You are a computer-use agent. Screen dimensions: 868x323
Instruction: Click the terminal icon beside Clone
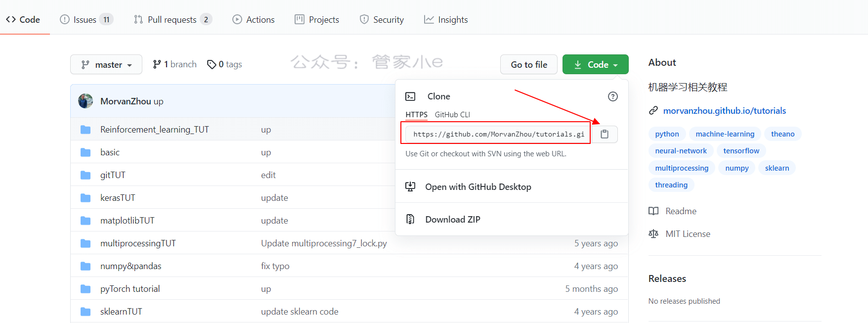(x=410, y=96)
